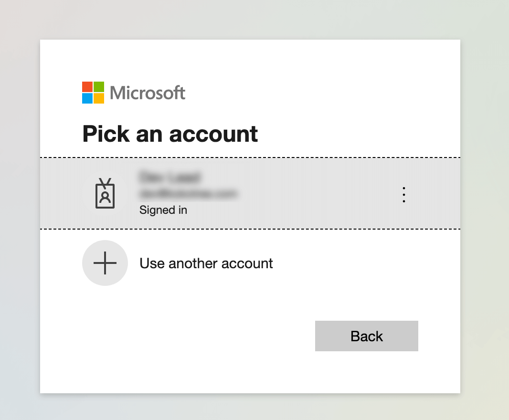Click the yellow square in Microsoft logo

[99, 98]
